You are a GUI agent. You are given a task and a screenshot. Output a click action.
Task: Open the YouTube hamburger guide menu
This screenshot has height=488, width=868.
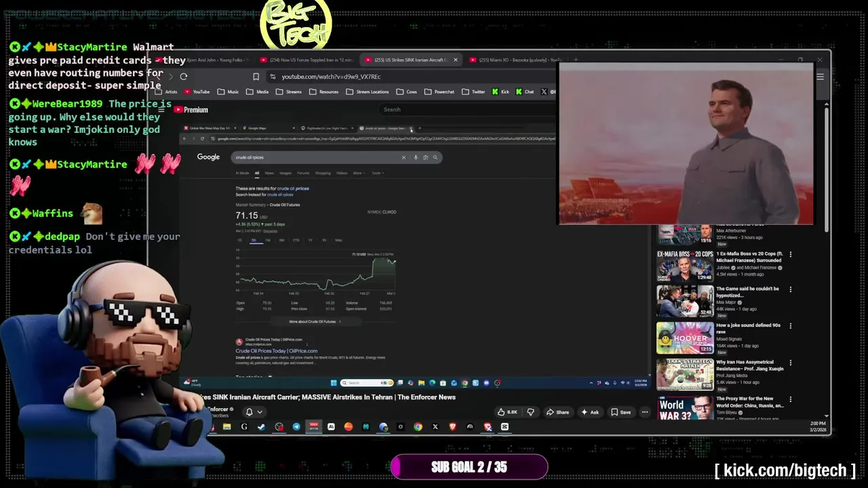(x=161, y=110)
